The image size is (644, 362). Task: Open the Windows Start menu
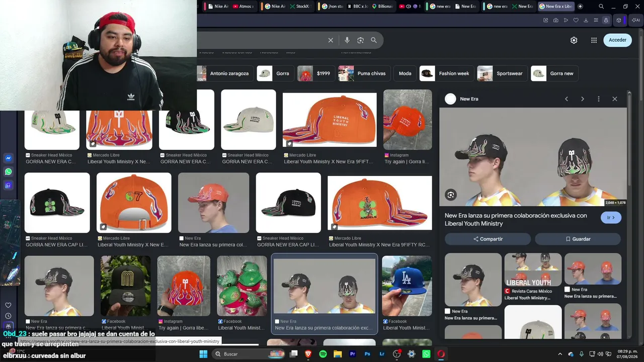tap(203, 354)
